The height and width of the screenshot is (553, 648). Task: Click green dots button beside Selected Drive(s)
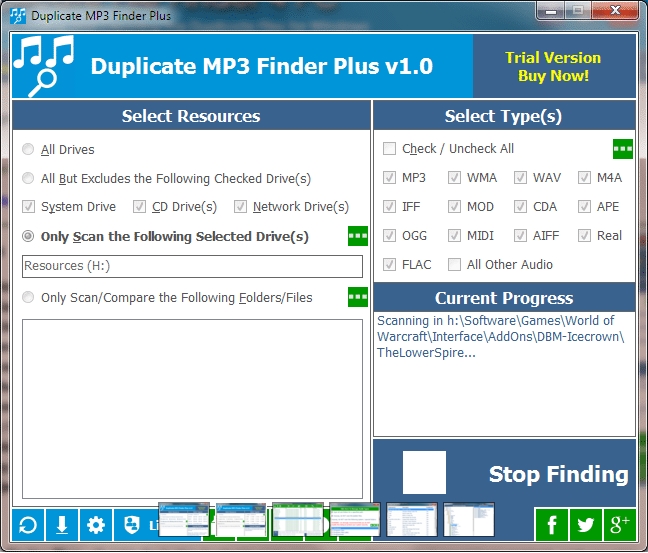pyautogui.click(x=358, y=236)
